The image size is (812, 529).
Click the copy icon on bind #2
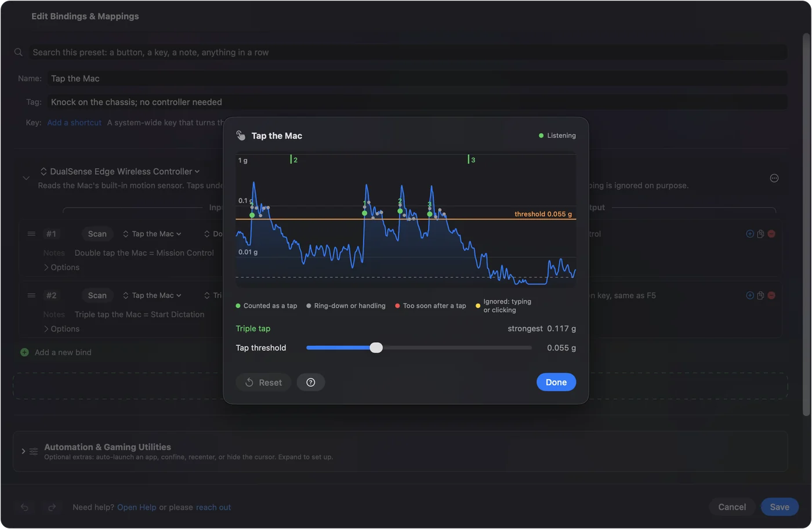pos(760,295)
